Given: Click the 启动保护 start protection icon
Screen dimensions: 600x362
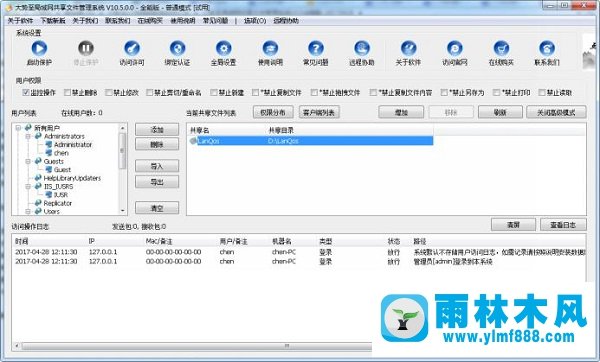Looking at the screenshot, I should tap(39, 48).
